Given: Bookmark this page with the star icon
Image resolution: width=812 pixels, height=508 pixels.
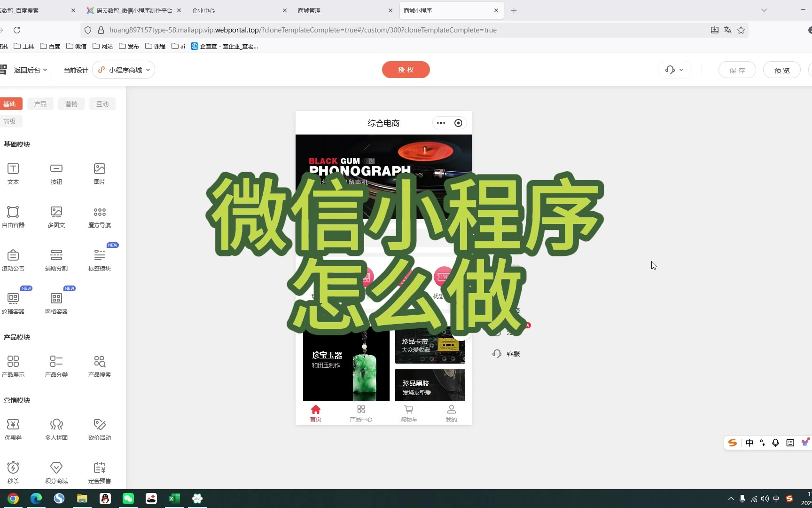Looking at the screenshot, I should pyautogui.click(x=741, y=30).
